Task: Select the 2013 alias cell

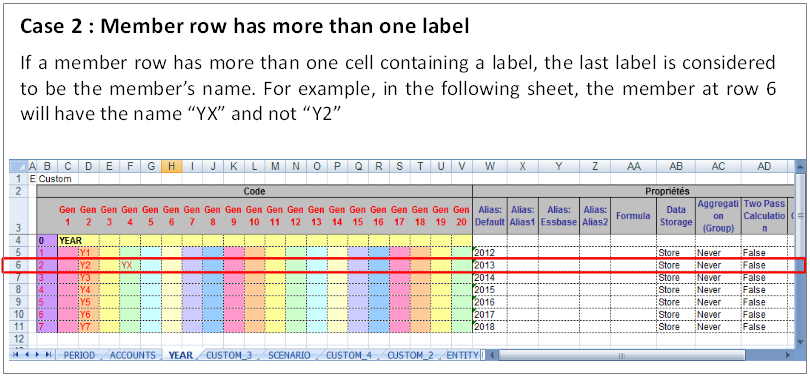Action: point(490,265)
